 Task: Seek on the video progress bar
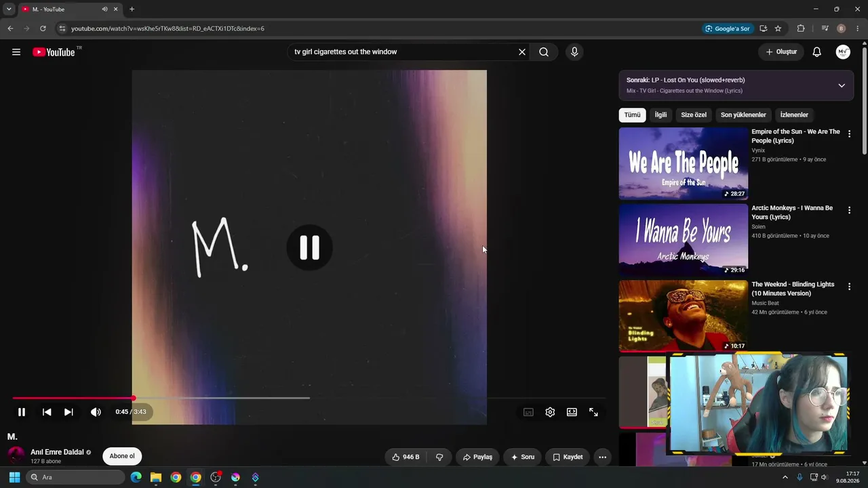[309, 398]
